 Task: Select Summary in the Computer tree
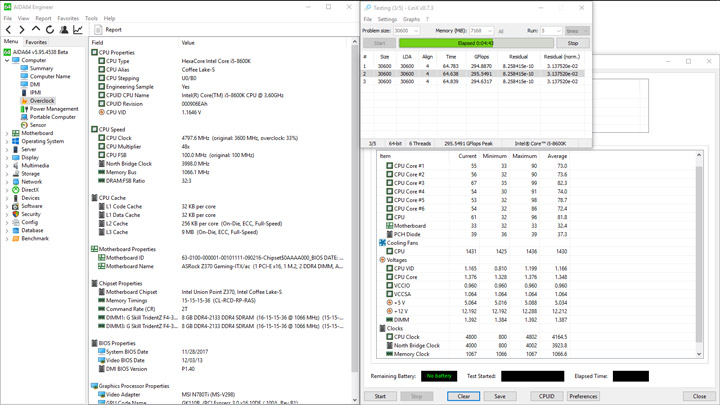pos(41,68)
